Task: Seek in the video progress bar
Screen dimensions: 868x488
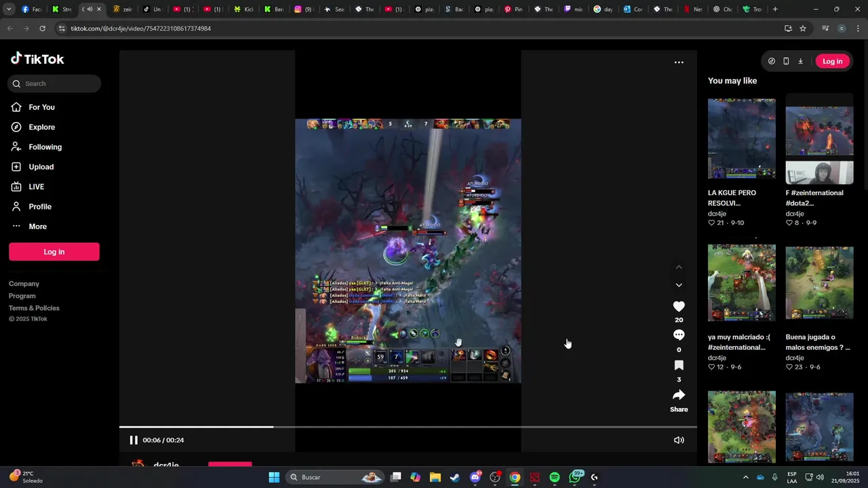Action: 408,427
